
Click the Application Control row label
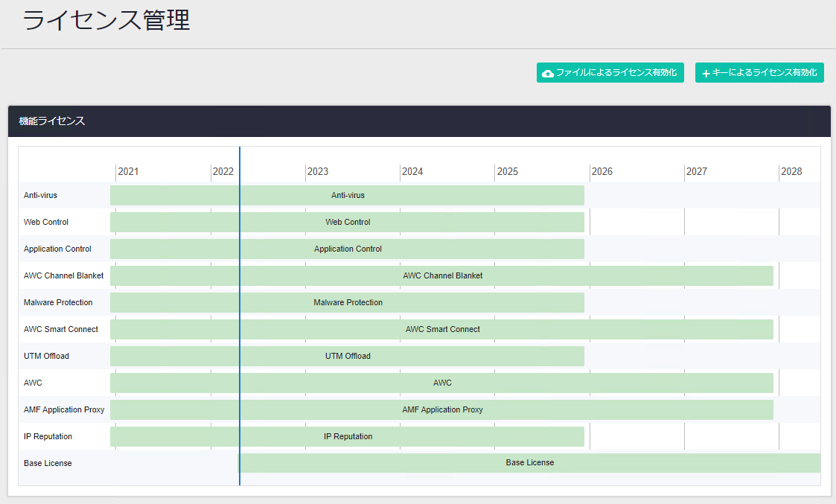57,249
